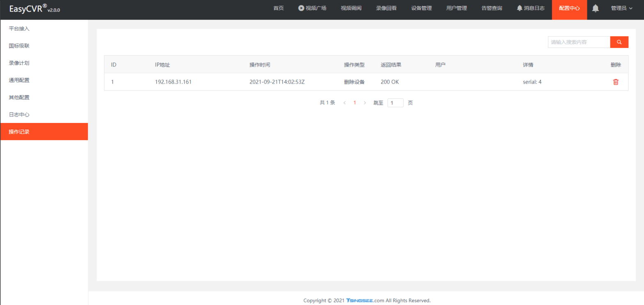
Task: Click the jump-to page number field
Action: point(395,103)
